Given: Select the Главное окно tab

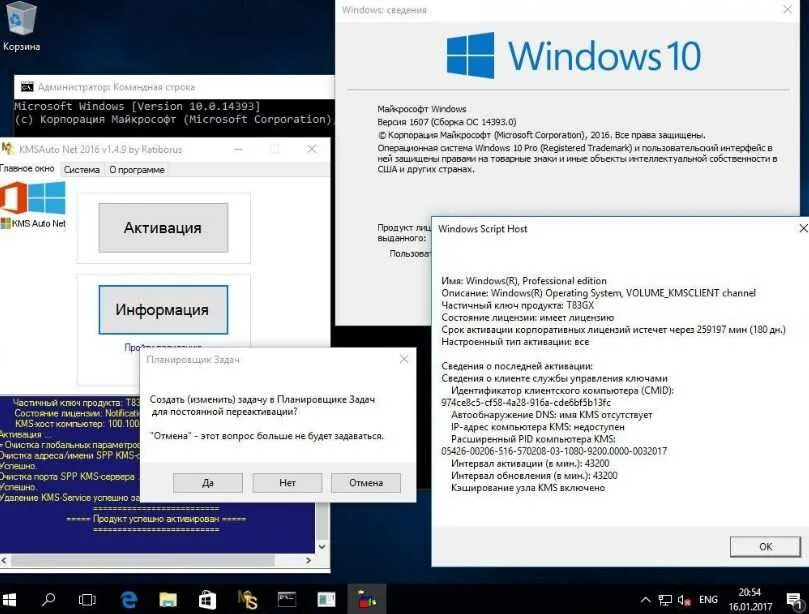Looking at the screenshot, I should pos(30,170).
